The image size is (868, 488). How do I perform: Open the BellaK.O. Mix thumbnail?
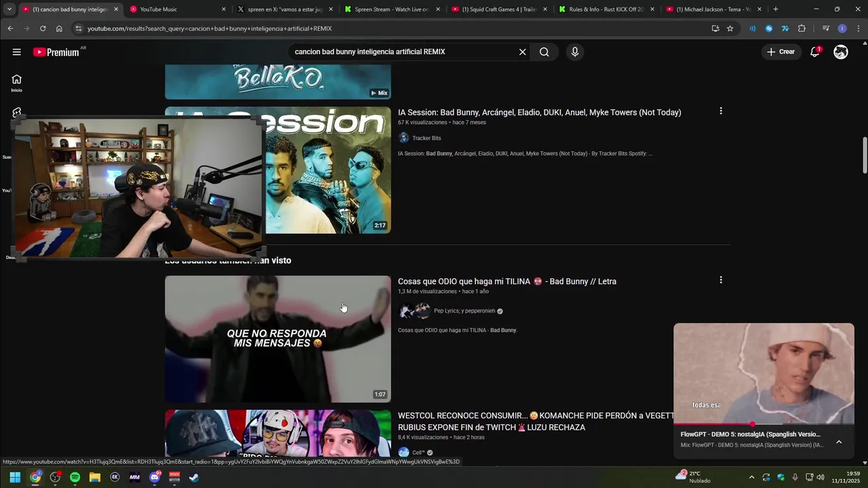[278, 82]
